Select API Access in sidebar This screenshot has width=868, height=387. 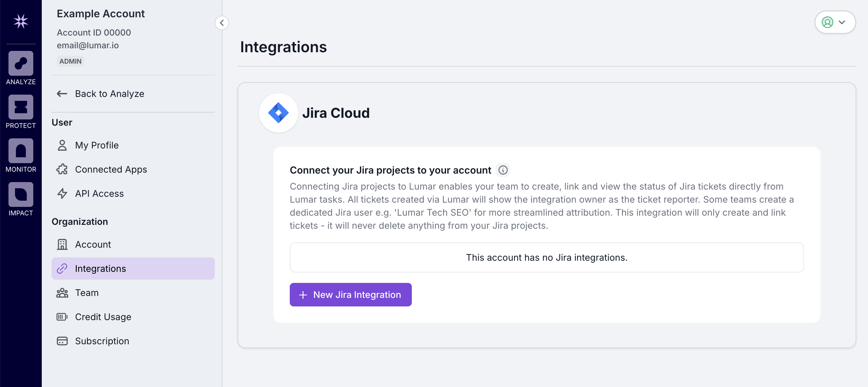coord(99,194)
